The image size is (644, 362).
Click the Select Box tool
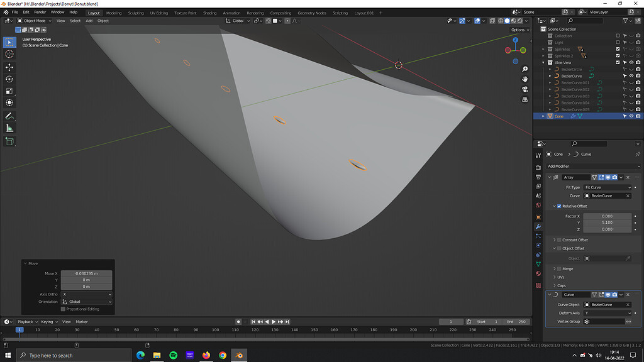9,42
